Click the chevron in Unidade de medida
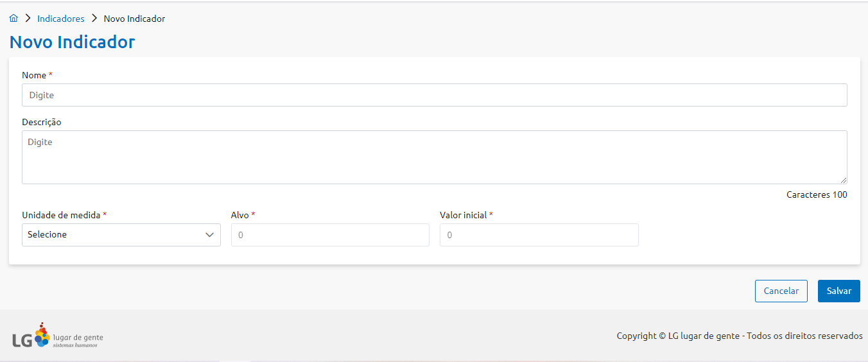 tap(209, 235)
